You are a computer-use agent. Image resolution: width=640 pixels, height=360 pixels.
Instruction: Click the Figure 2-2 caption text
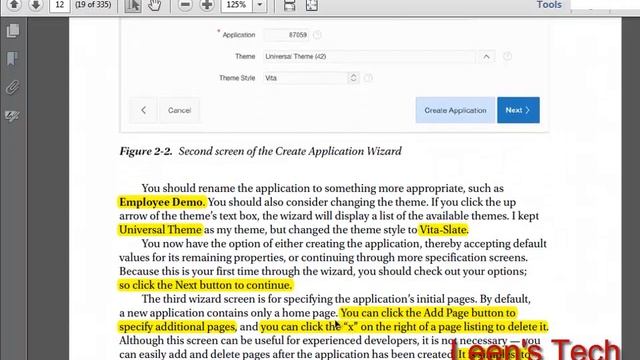(260, 151)
